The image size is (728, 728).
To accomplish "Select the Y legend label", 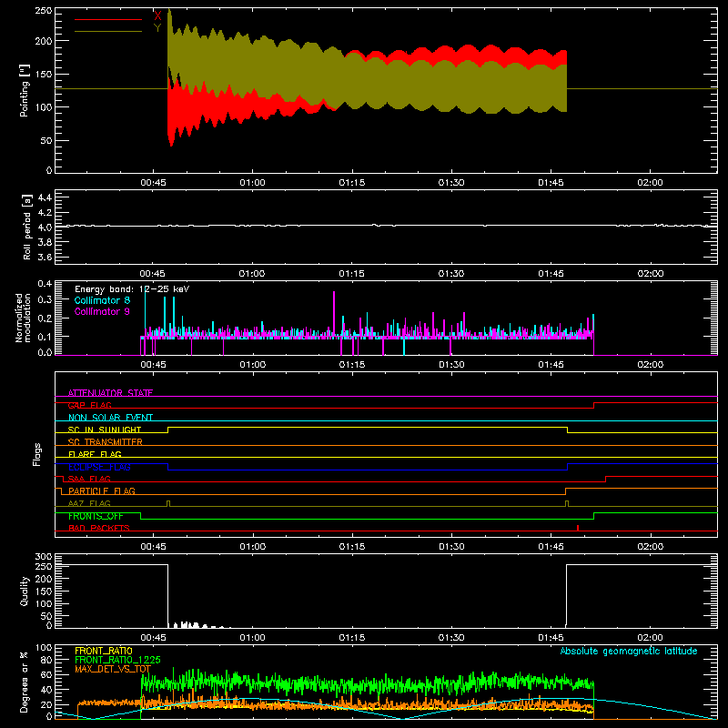I will pyautogui.click(x=157, y=28).
